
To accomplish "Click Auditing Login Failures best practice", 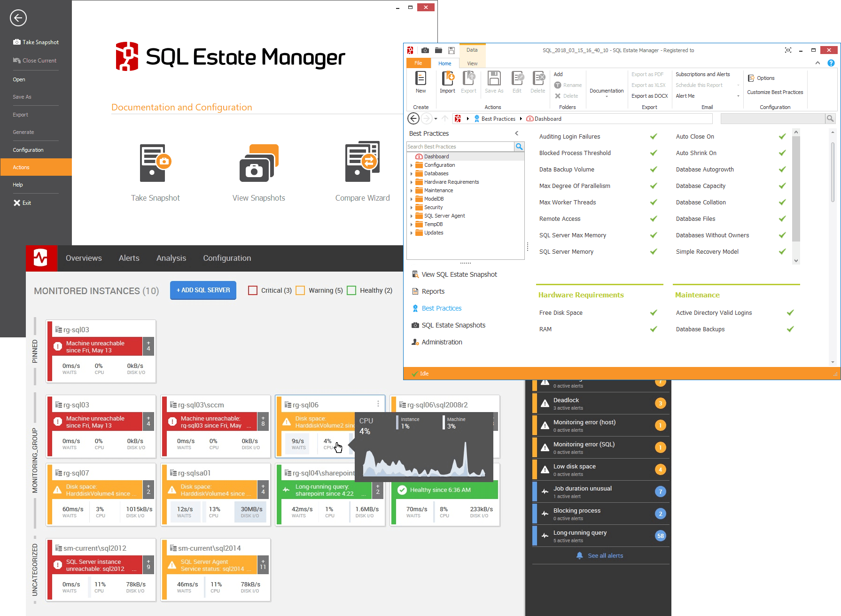I will [569, 137].
